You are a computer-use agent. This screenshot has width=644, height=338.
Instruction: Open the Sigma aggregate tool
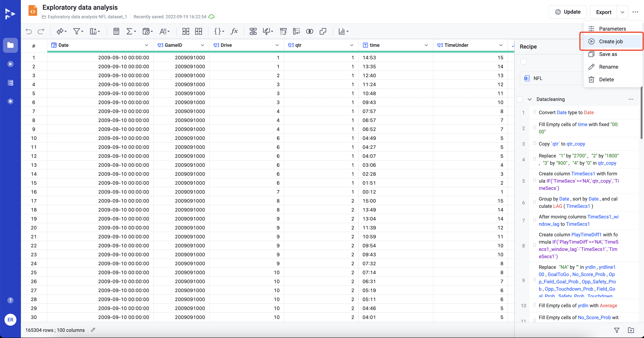pos(131,31)
